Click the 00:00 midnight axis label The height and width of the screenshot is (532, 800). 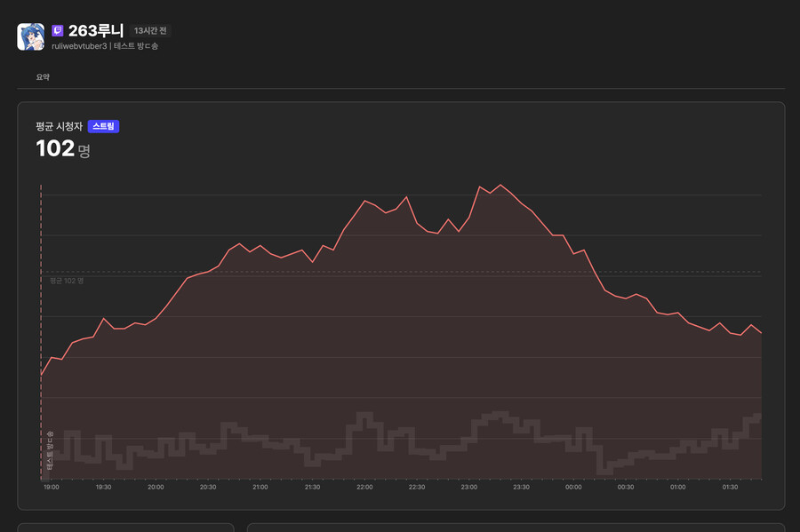[x=573, y=487]
